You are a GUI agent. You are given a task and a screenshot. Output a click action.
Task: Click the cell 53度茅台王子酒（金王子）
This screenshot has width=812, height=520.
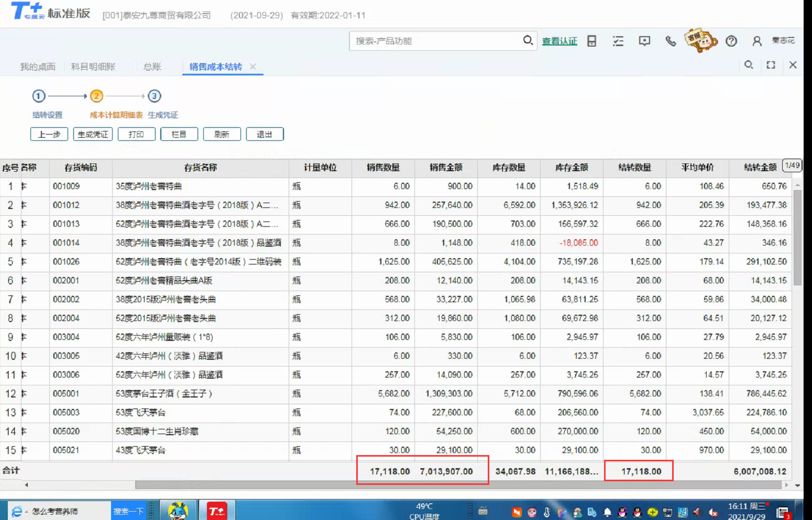coord(200,394)
